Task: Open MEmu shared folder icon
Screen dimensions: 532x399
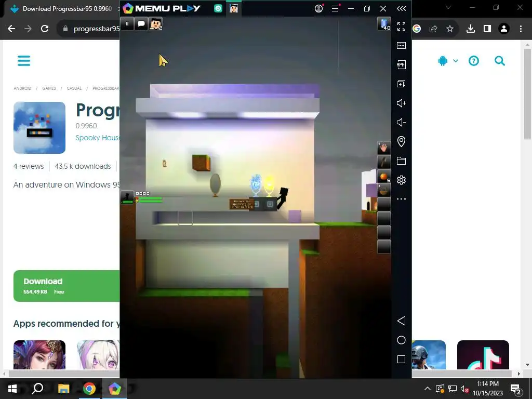Action: coord(401,161)
